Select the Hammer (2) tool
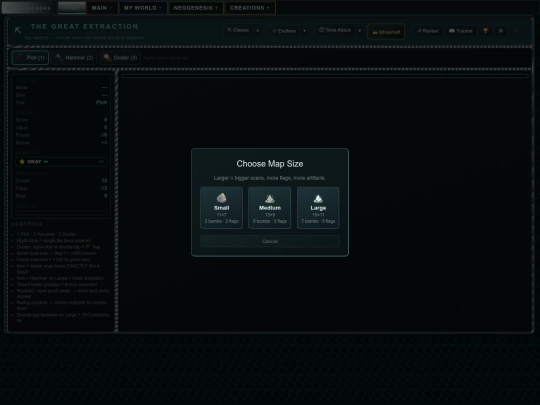 74,58
